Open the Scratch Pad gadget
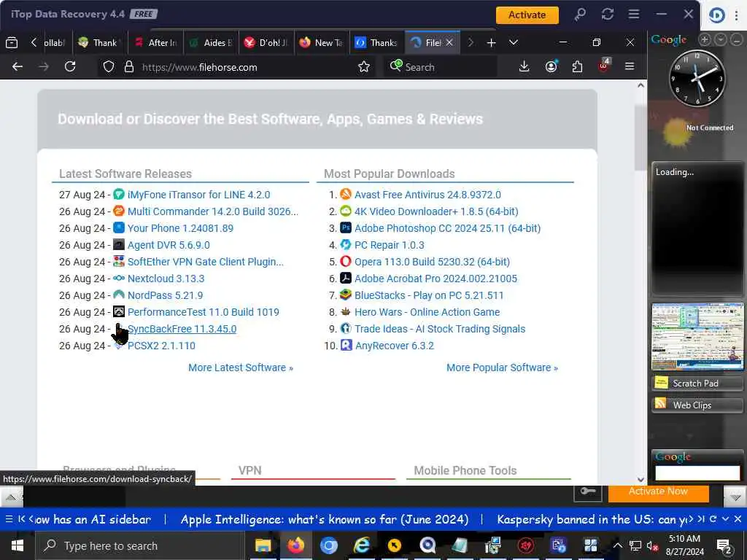Screen dimensions: 747x560 pyautogui.click(x=697, y=384)
